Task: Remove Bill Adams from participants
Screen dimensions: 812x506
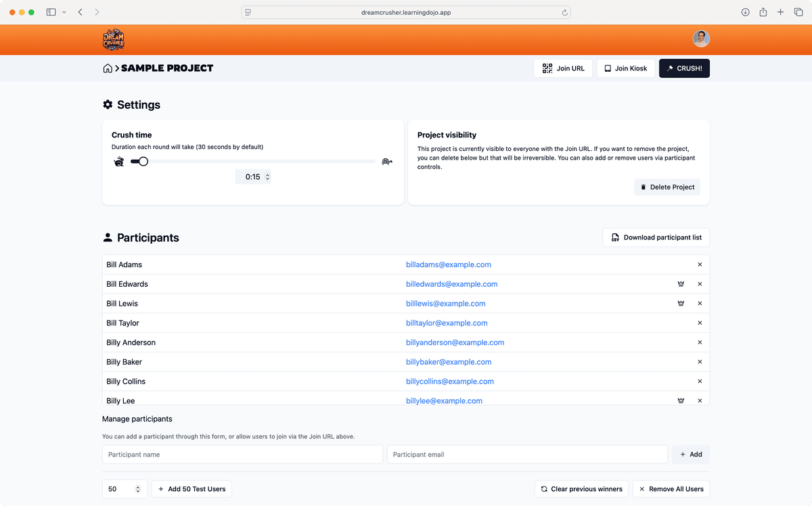Action: (x=700, y=264)
